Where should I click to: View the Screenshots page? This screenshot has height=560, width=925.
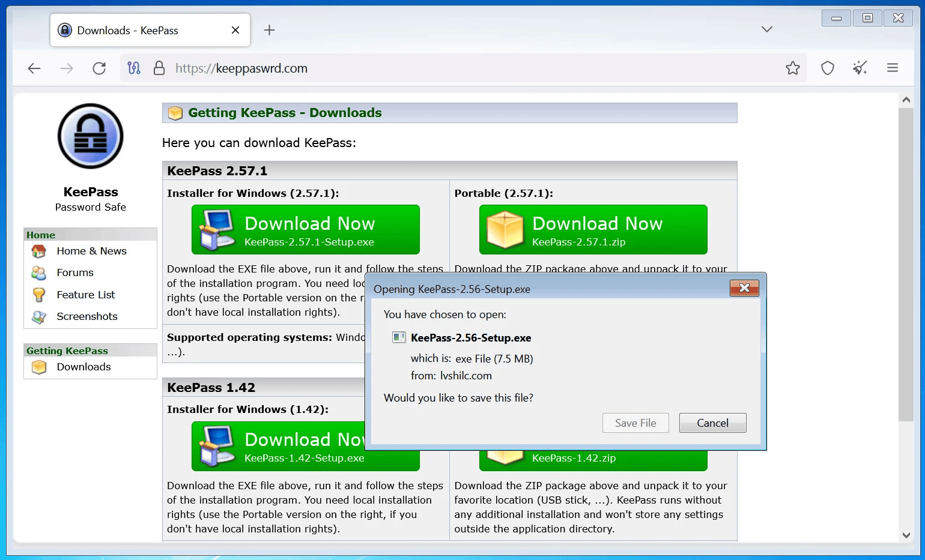(x=86, y=316)
